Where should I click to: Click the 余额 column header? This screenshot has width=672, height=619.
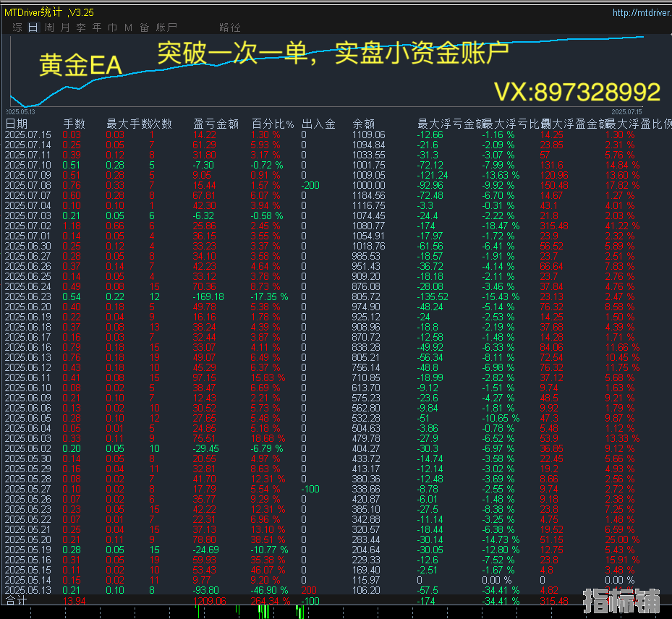[363, 124]
